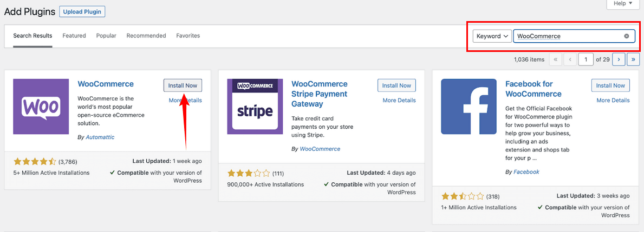This screenshot has height=232, width=644.
Task: Open More Details for Stripe Payment Gateway
Action: point(399,100)
